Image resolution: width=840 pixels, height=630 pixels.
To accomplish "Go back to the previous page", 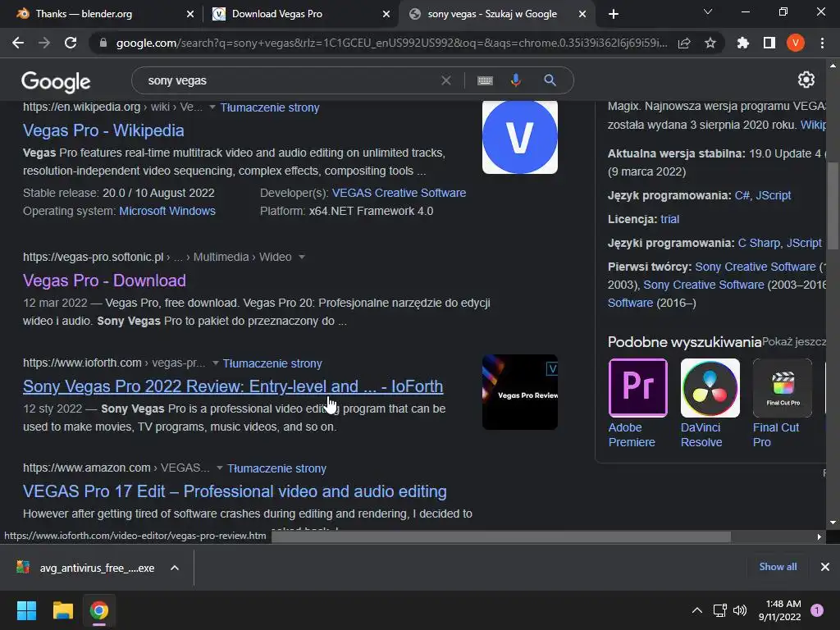I will click(18, 43).
